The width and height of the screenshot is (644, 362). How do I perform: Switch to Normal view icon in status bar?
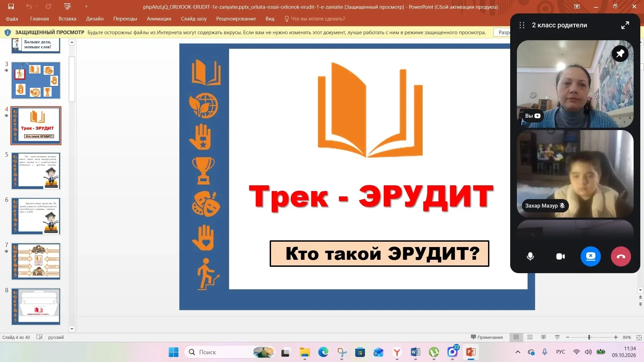tap(516, 337)
